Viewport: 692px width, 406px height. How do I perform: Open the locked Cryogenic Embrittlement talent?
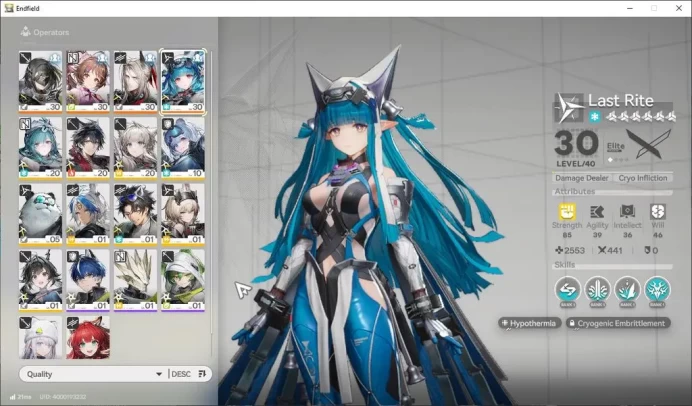618,323
